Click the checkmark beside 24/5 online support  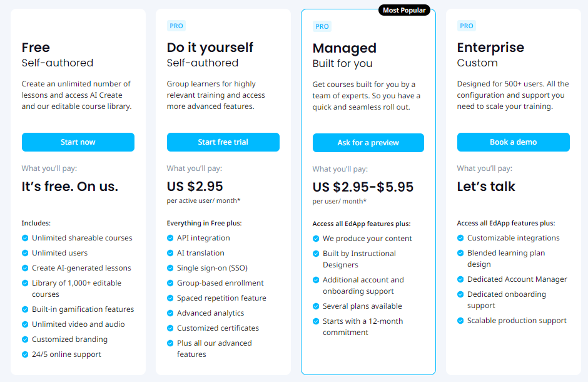pyautogui.click(x=25, y=354)
